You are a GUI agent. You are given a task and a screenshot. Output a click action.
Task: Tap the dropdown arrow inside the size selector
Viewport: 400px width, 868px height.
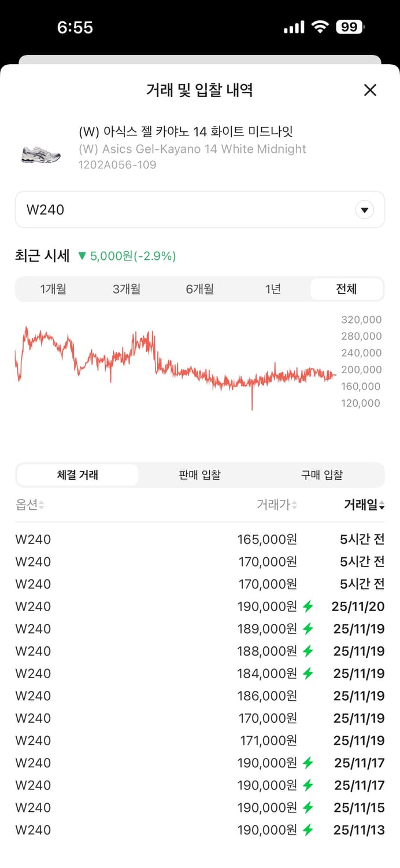[x=365, y=209]
